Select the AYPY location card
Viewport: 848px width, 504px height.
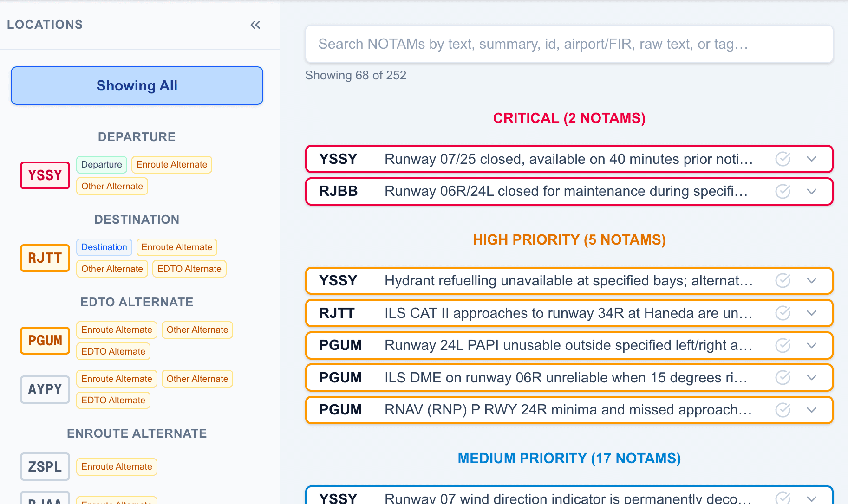(x=45, y=389)
